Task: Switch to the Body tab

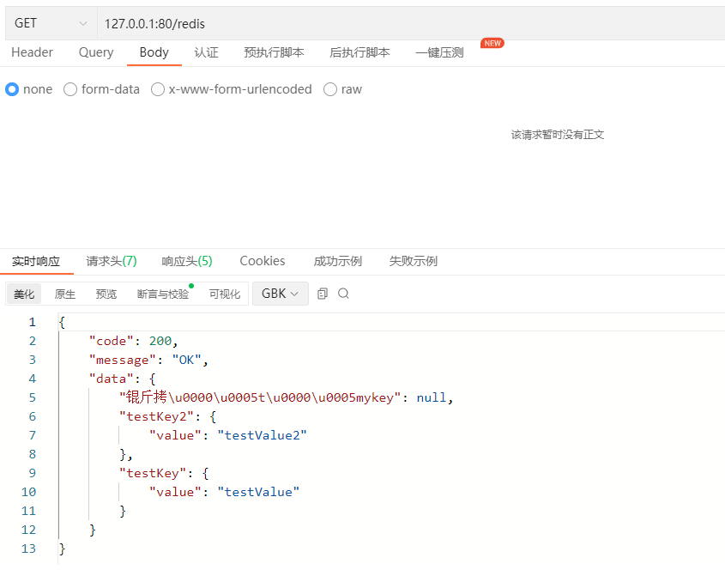Action: [x=154, y=52]
